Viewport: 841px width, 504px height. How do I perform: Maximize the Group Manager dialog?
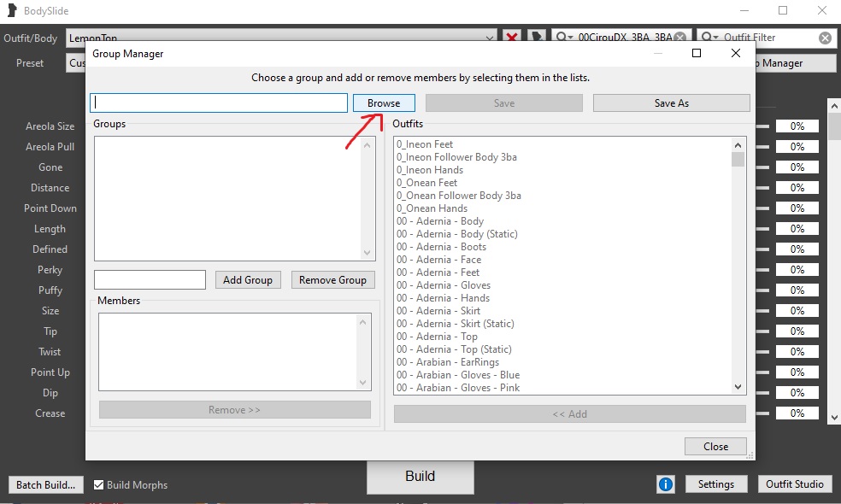(697, 53)
